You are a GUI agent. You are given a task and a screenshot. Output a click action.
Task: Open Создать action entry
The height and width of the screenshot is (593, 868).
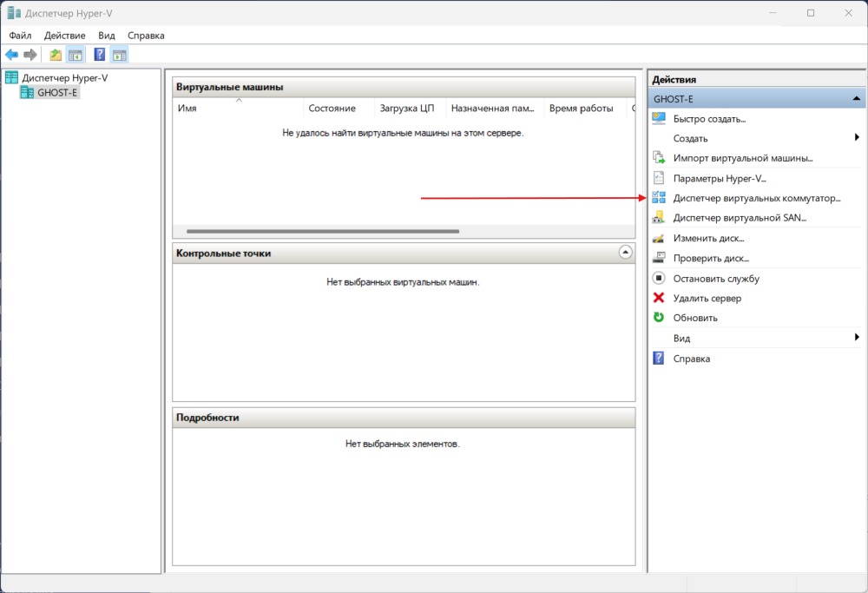(690, 138)
